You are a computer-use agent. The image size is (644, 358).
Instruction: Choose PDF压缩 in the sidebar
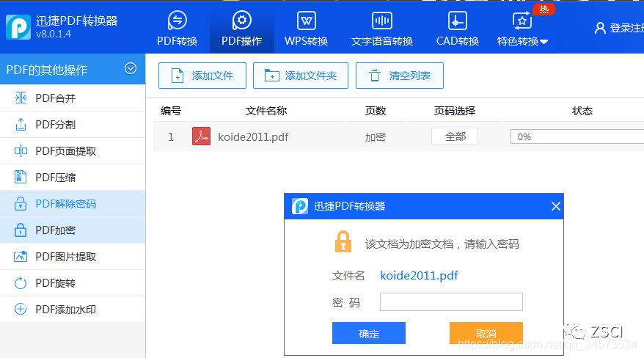[x=73, y=177]
